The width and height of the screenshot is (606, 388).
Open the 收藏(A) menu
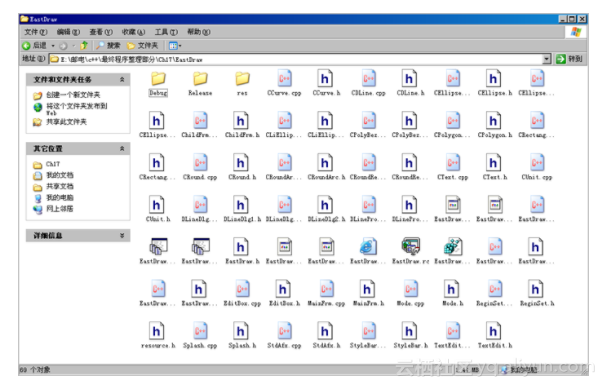pos(133,32)
